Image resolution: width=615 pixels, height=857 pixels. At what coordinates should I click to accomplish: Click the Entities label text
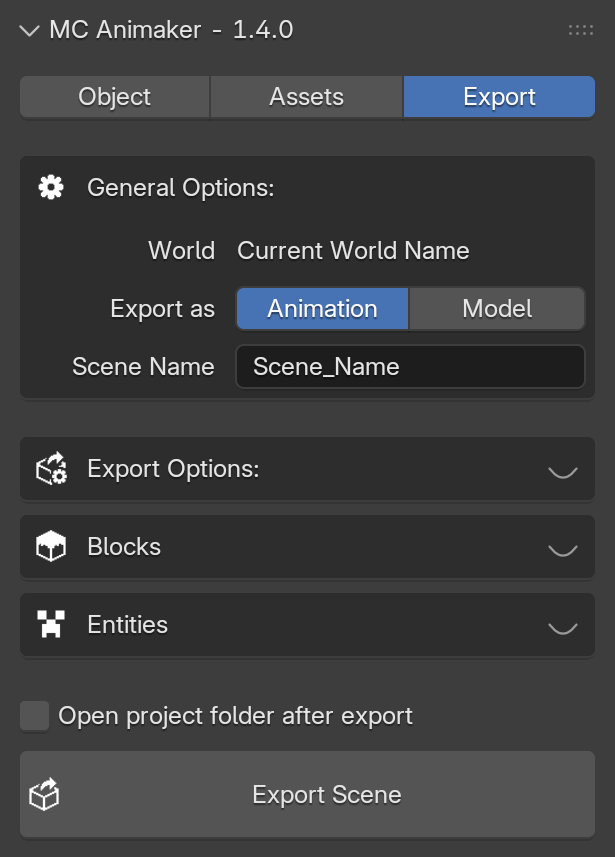127,625
